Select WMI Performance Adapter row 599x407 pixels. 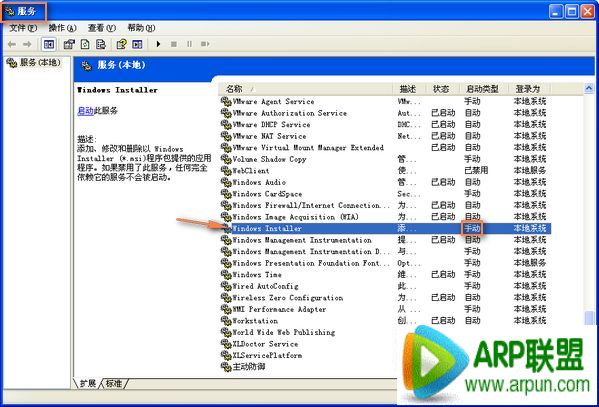point(386,309)
